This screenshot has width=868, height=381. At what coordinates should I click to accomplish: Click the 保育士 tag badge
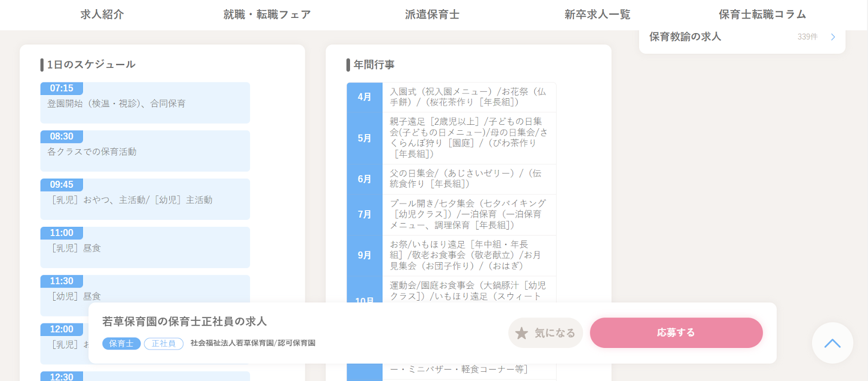[x=122, y=344]
